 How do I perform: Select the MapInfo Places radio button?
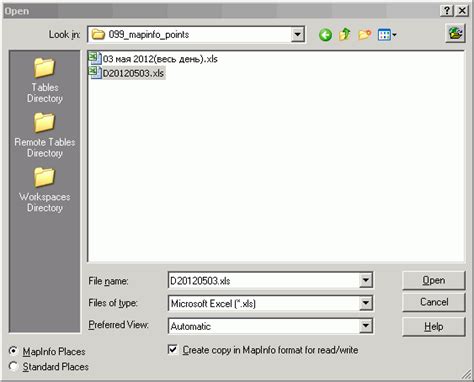click(14, 351)
